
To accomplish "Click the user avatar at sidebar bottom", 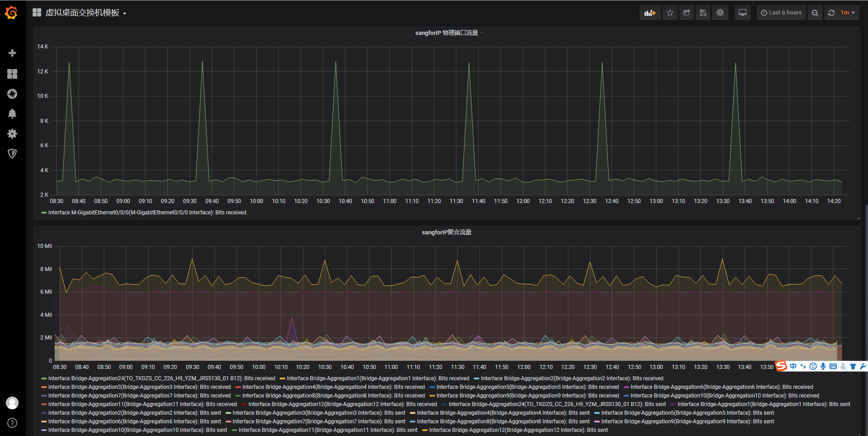I will click(12, 402).
